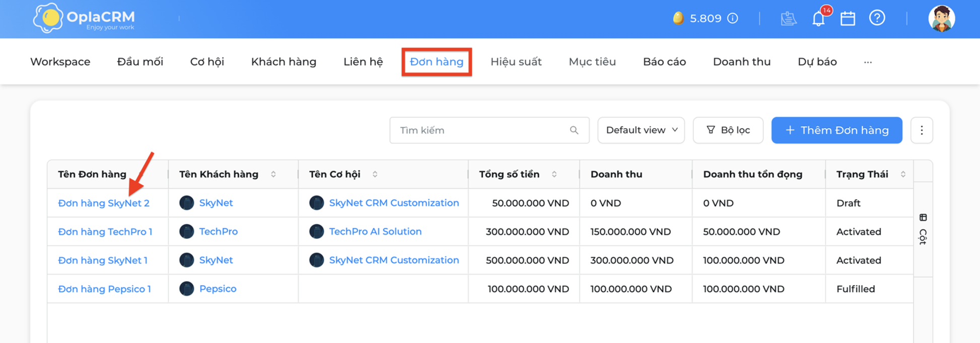
Task: Go to the Liên hệ tab
Action: (363, 62)
